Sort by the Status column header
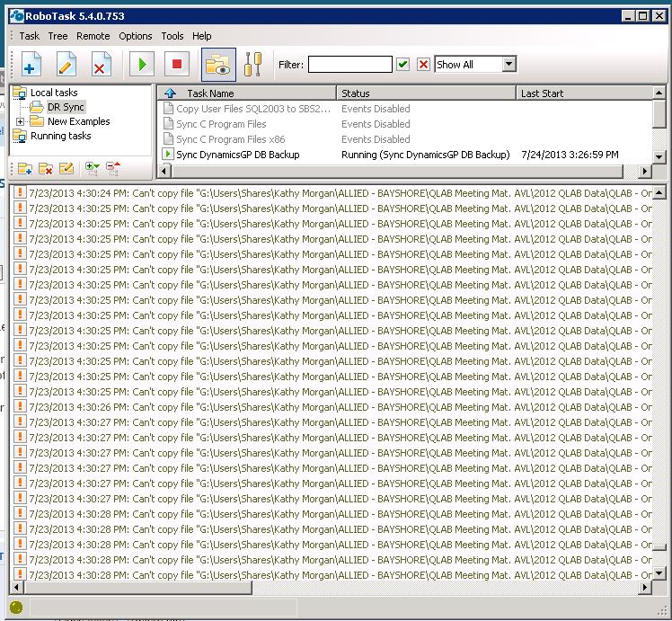This screenshot has width=672, height=621. click(x=426, y=93)
